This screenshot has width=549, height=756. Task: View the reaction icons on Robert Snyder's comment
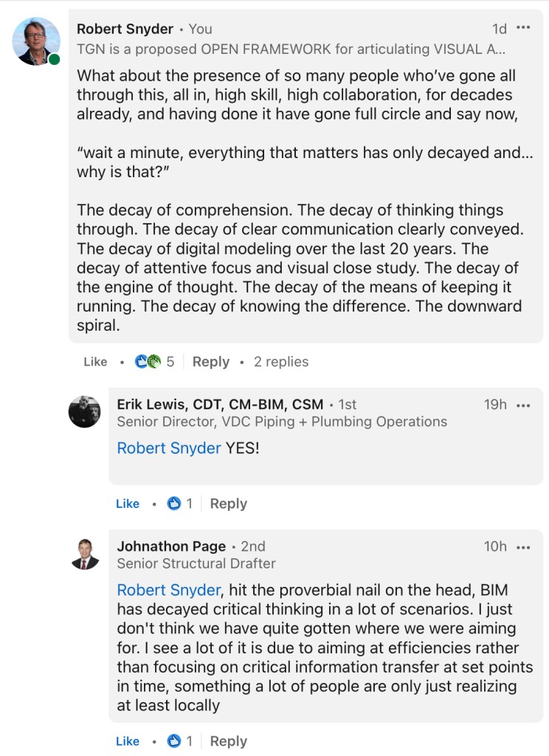(x=148, y=362)
